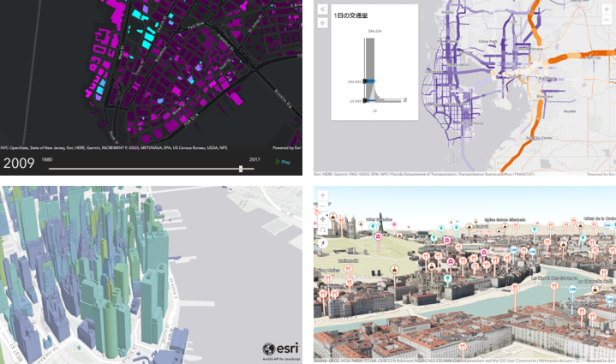616x364 pixels.
Task: Click the 299,000 value above the histogram
Action: tap(374, 31)
